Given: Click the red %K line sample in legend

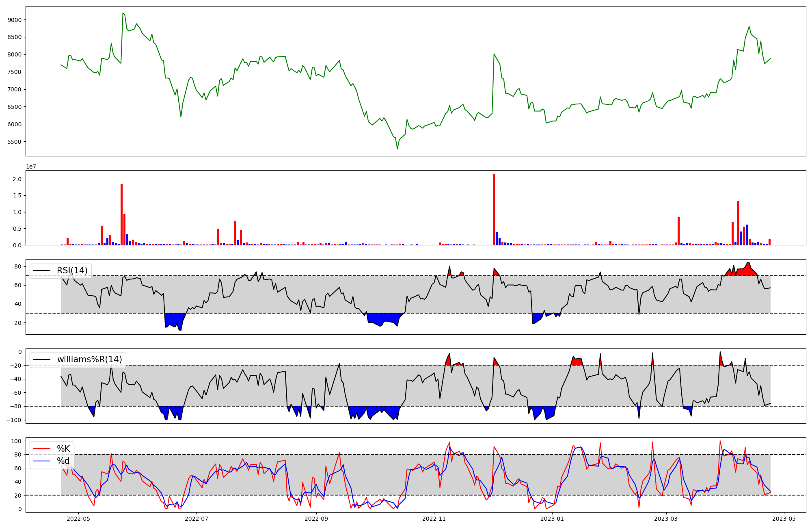Looking at the screenshot, I should pyautogui.click(x=41, y=449).
